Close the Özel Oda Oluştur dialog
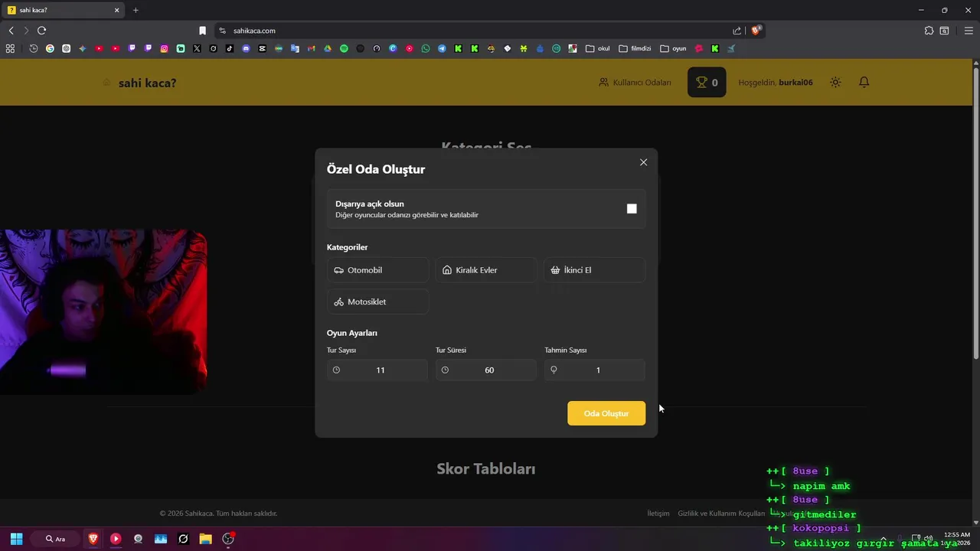Image resolution: width=980 pixels, height=551 pixels. pyautogui.click(x=643, y=162)
